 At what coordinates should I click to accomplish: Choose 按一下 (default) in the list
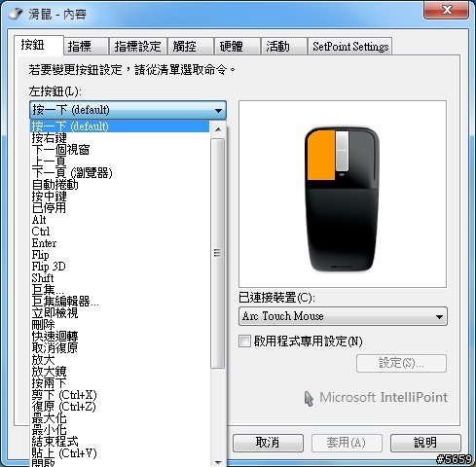tap(120, 126)
